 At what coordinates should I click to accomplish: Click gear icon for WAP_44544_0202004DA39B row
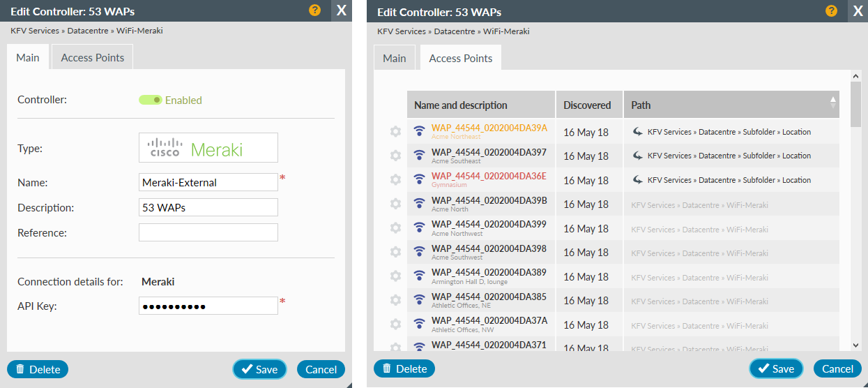[x=395, y=204]
